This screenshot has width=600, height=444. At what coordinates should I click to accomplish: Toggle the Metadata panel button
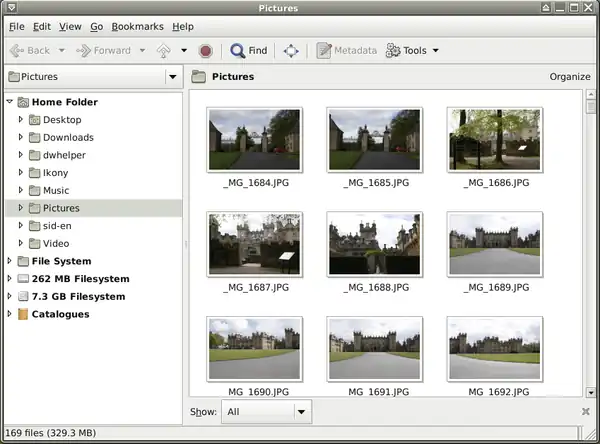click(x=347, y=50)
